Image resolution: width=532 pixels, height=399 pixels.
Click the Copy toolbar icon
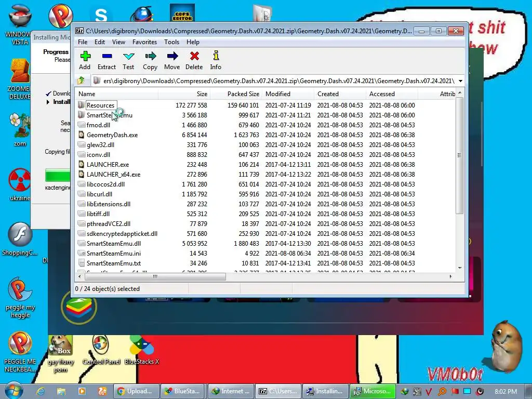pyautogui.click(x=150, y=60)
